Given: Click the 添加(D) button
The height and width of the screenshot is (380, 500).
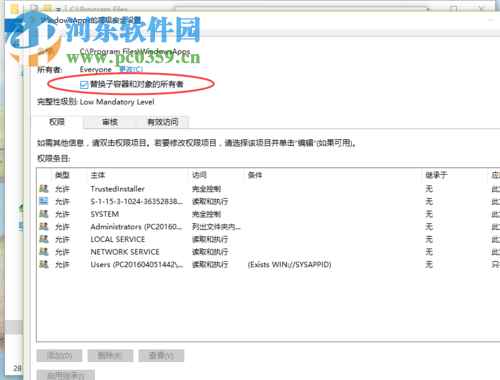Looking at the screenshot, I should 59,356.
